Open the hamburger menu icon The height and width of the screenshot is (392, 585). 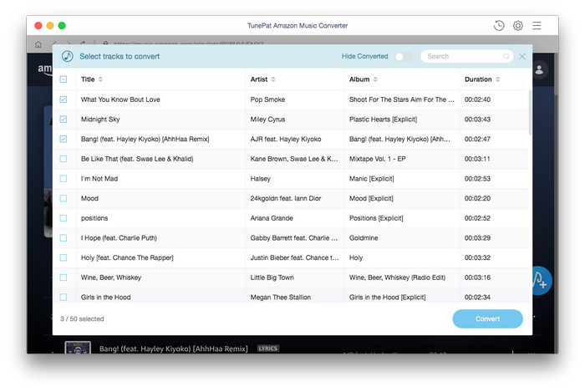pos(537,25)
